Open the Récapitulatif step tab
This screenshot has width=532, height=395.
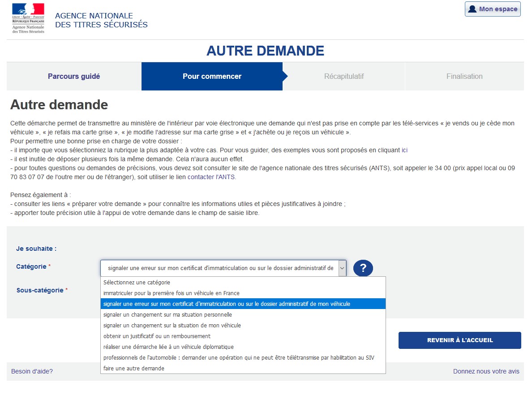coord(344,76)
